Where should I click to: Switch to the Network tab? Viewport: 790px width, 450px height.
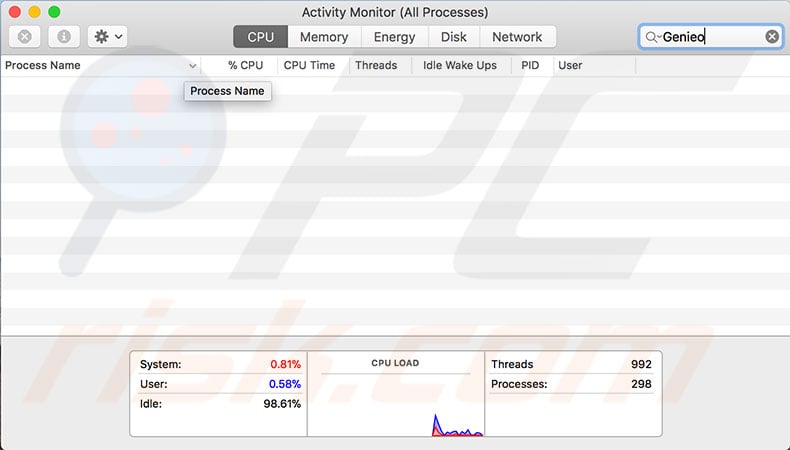click(517, 37)
